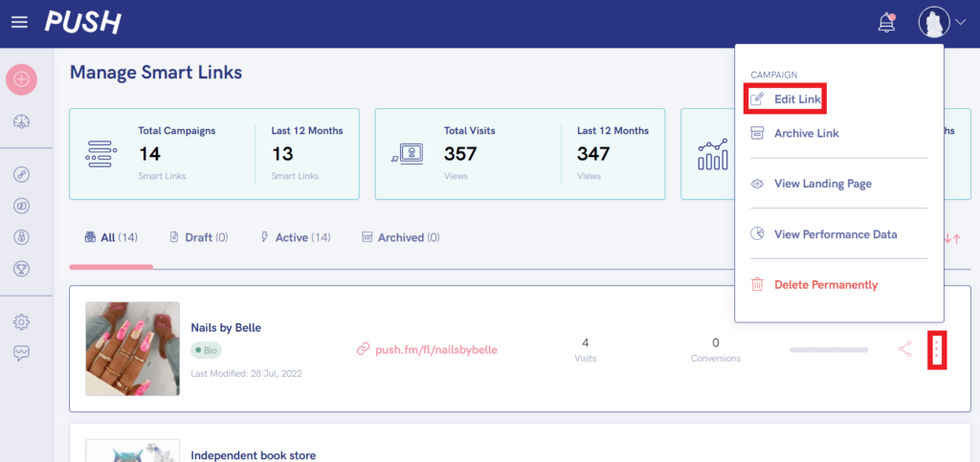Viewport: 980px width, 462px height.
Task: Click the chain link icon before push.fm URL
Action: click(363, 350)
